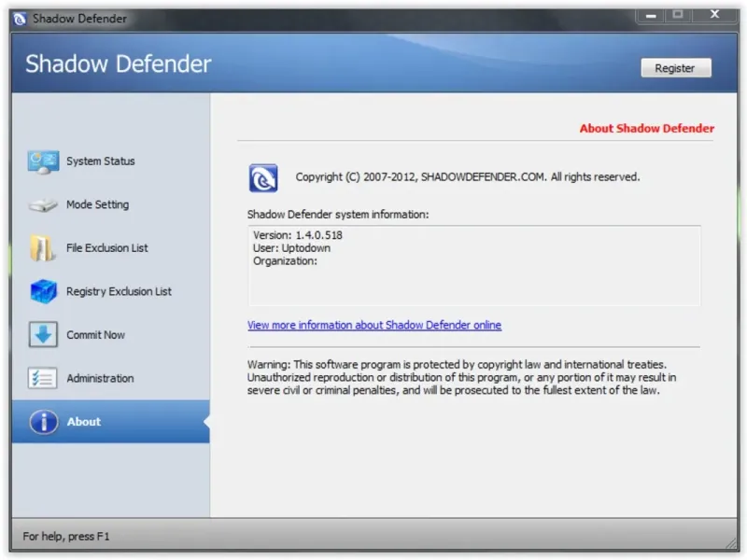The width and height of the screenshot is (747, 560).
Task: Click the Administration checklist icon
Action: pyautogui.click(x=42, y=379)
